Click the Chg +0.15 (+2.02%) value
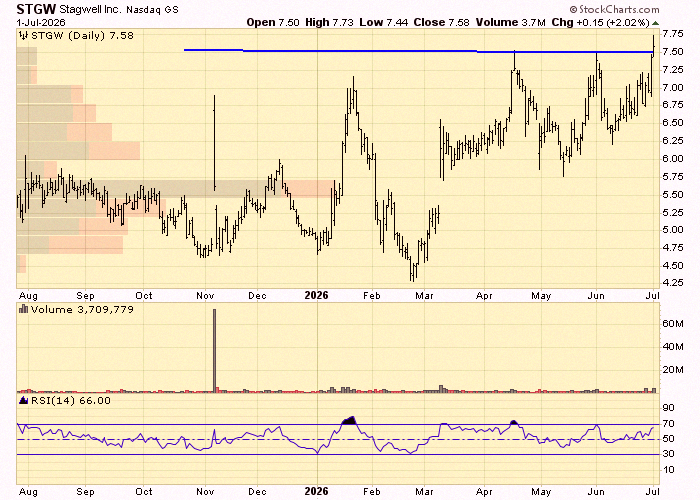This screenshot has height=500, width=700. coord(600,22)
